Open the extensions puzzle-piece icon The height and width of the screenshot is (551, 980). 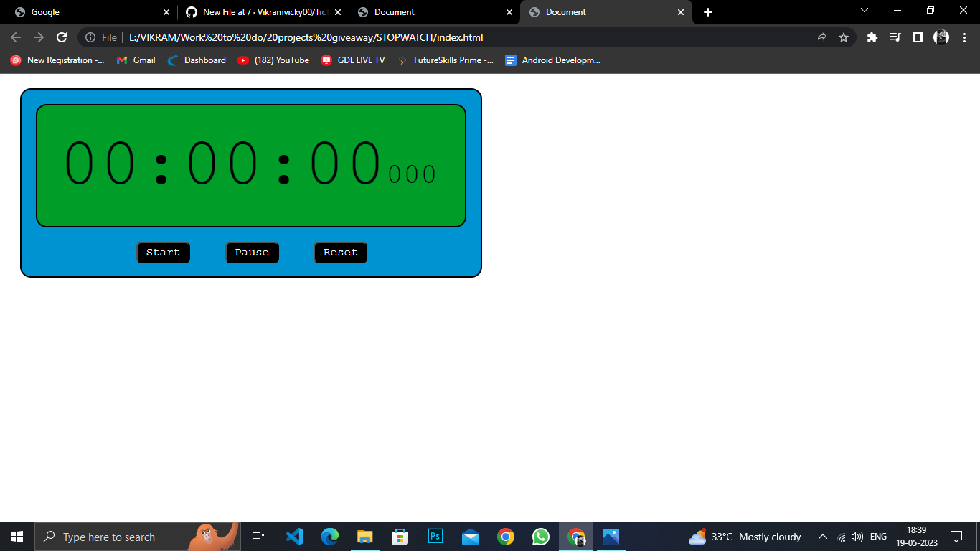pos(872,37)
